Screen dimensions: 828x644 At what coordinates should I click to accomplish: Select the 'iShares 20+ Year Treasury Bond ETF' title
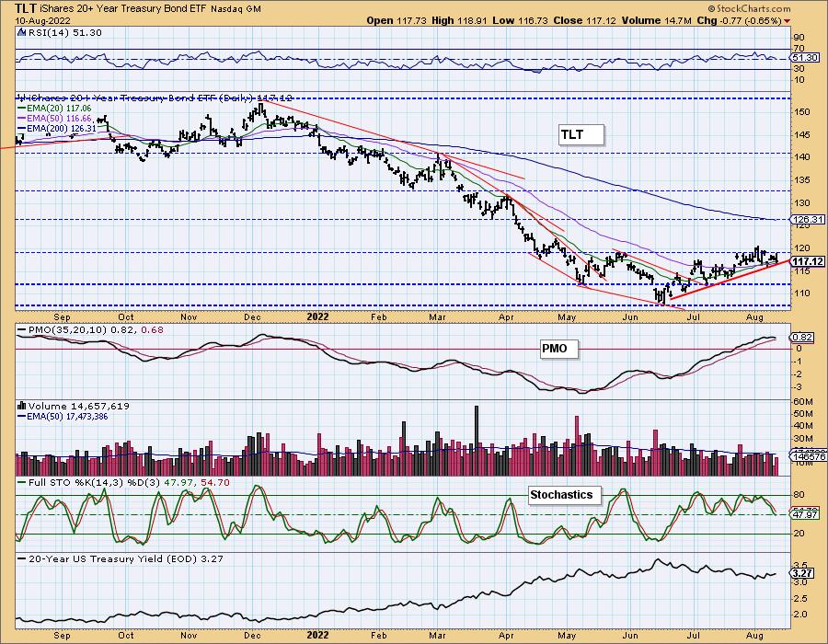point(123,9)
